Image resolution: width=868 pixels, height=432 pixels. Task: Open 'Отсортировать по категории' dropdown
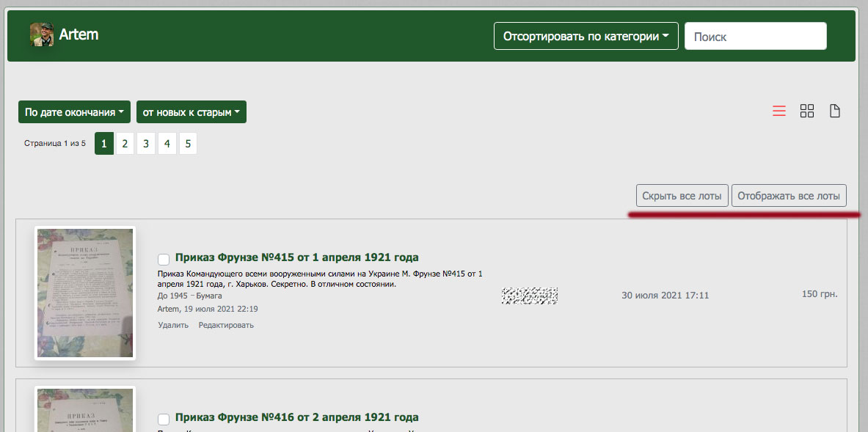(586, 36)
